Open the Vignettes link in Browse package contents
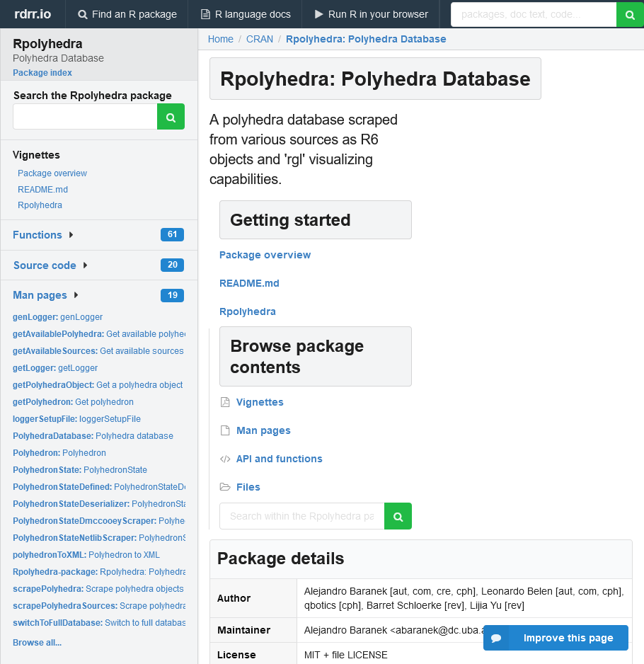This screenshot has height=664, width=644. [x=260, y=402]
